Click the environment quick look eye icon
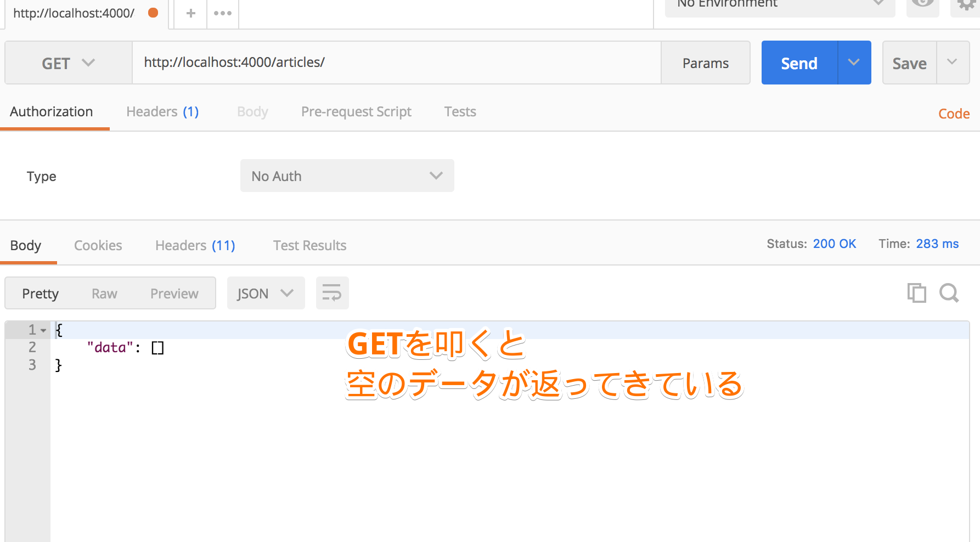 tap(922, 4)
